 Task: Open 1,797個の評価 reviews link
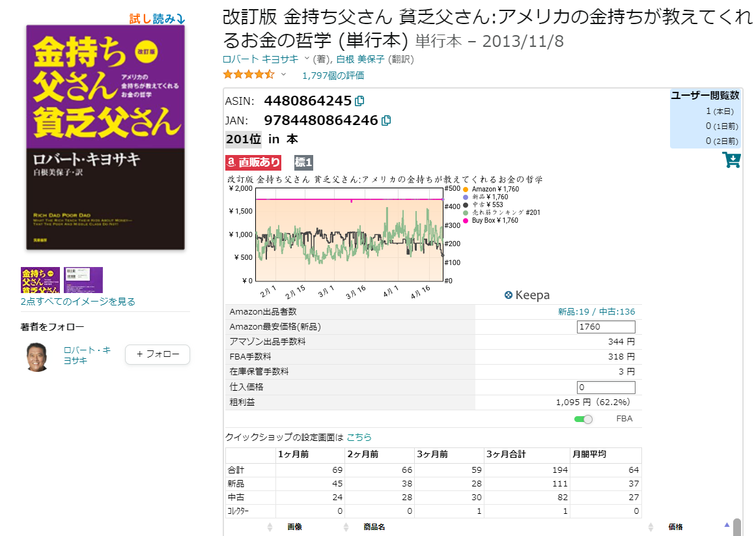click(333, 76)
